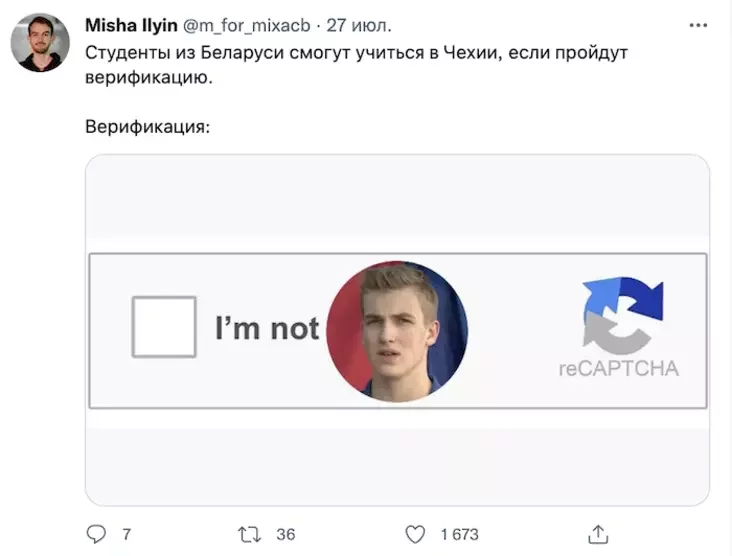Click the gray "reCAPTCHA" text label
This screenshot has width=732, height=556.
tap(618, 369)
